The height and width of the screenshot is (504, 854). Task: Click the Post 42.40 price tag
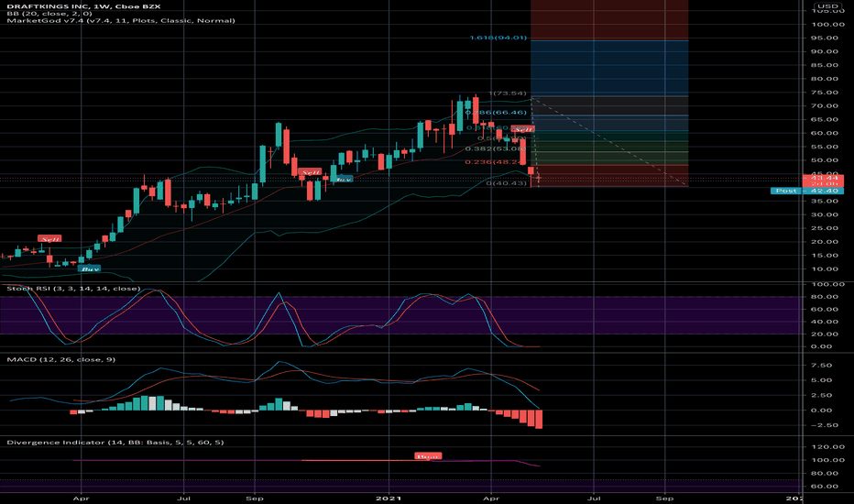(x=806, y=191)
